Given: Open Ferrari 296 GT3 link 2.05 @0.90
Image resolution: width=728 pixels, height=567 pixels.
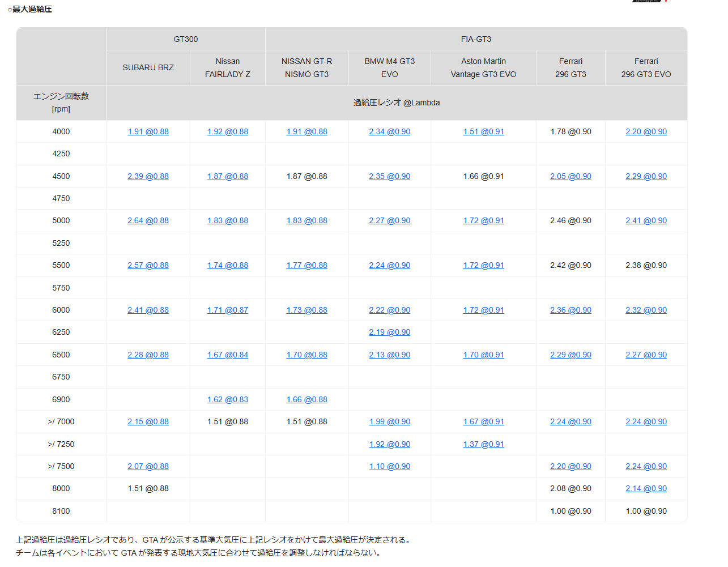Looking at the screenshot, I should coord(571,176).
